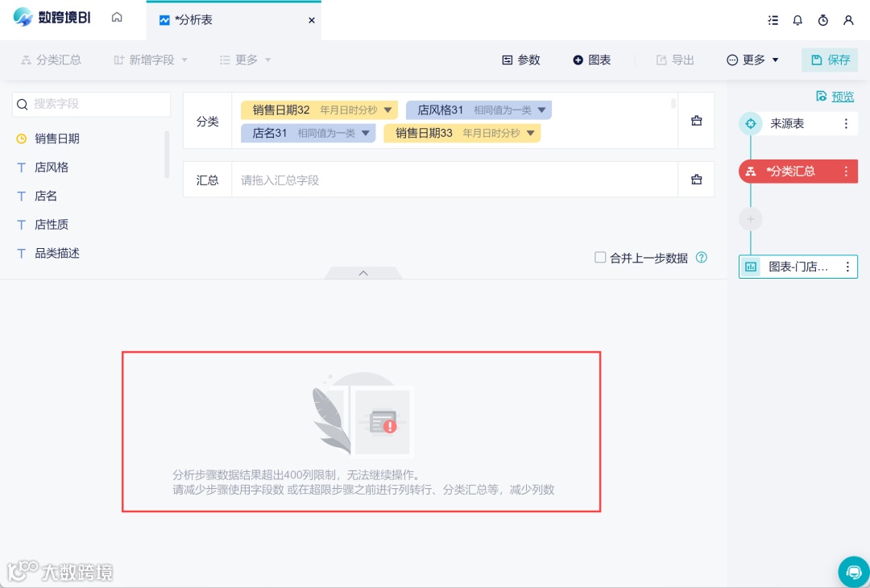Open the user account icon
The height and width of the screenshot is (588, 870).
(848, 20)
